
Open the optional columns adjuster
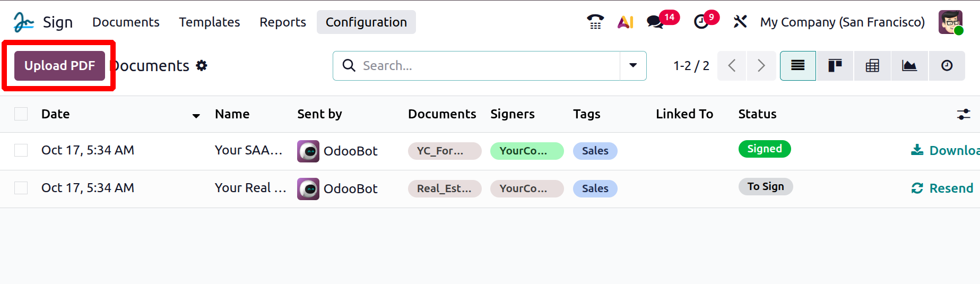[964, 114]
